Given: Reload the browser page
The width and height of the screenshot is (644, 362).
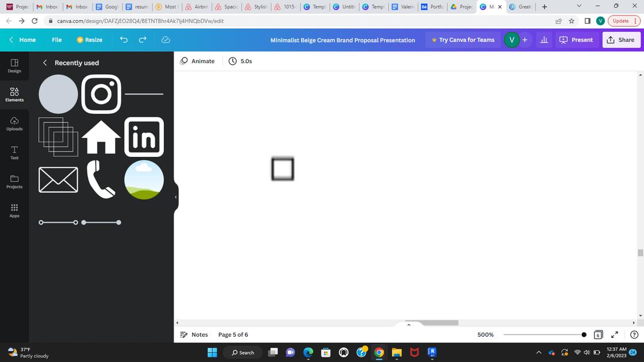Looking at the screenshot, I should coord(34,21).
